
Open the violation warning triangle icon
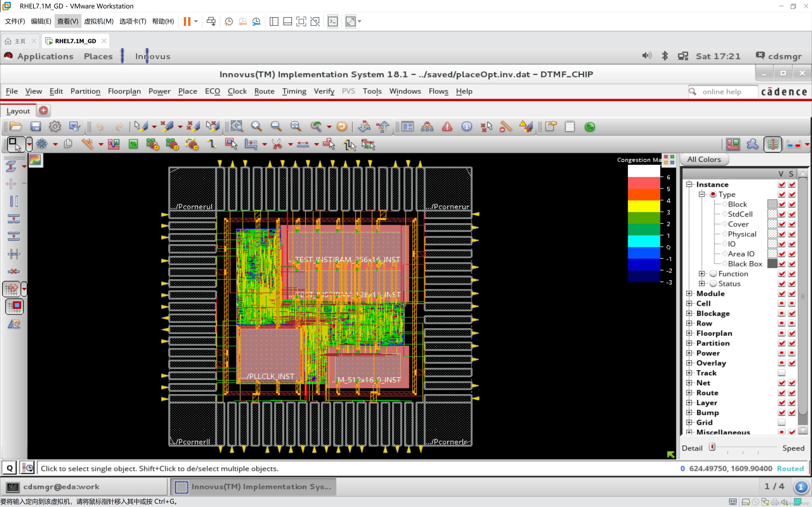tap(447, 127)
